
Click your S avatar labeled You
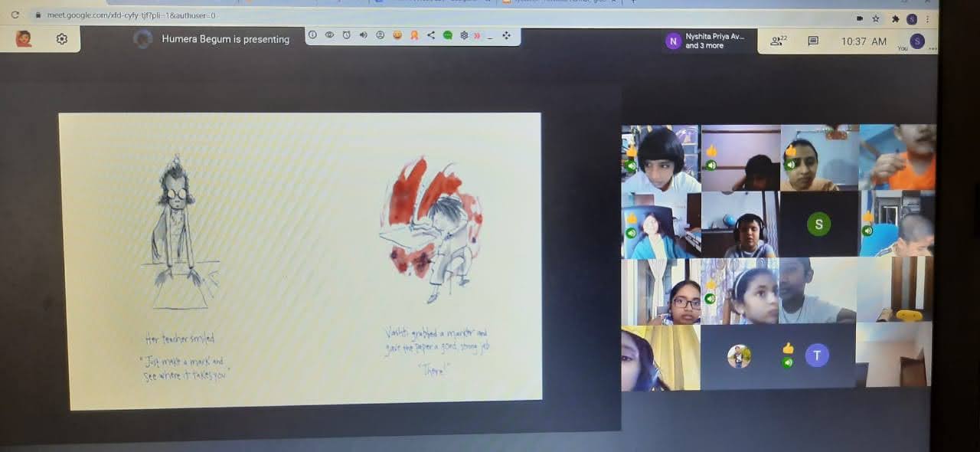[x=917, y=41]
